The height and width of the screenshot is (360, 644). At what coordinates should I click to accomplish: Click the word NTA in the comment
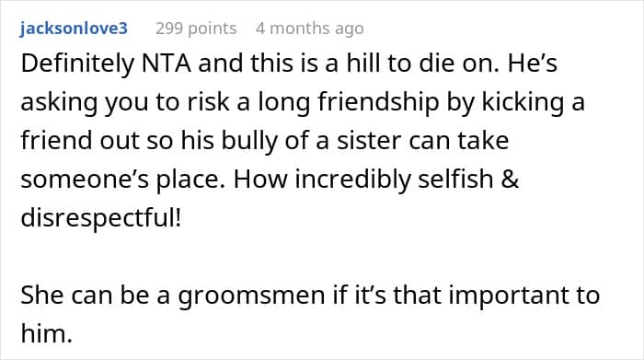pyautogui.click(x=167, y=64)
